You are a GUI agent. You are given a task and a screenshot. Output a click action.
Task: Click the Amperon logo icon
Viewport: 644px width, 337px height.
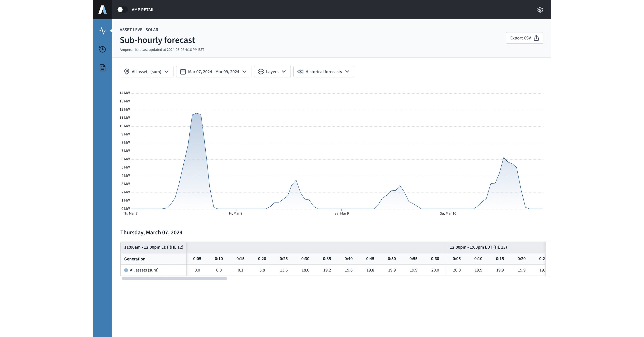coord(103,10)
